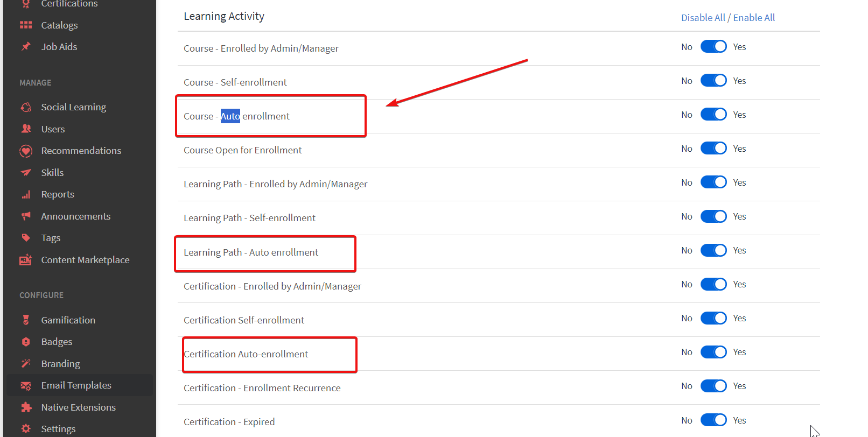Click the Branding wand icon

(x=26, y=364)
